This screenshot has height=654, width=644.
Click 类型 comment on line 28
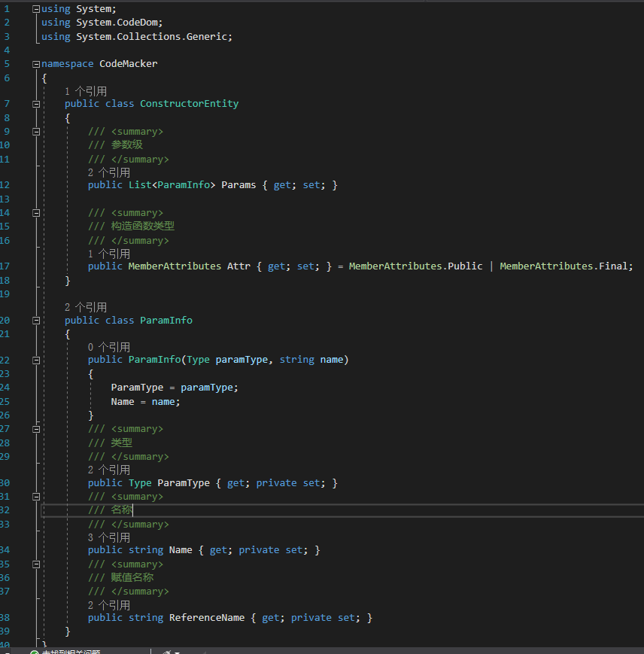tap(122, 443)
